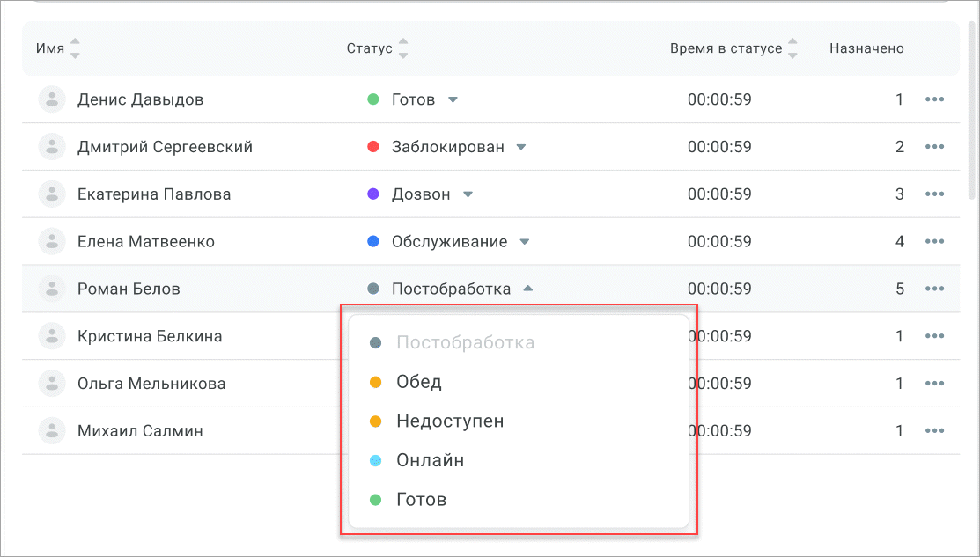980x557 pixels.
Task: Click name Денис Давыдов
Action: coord(140,99)
